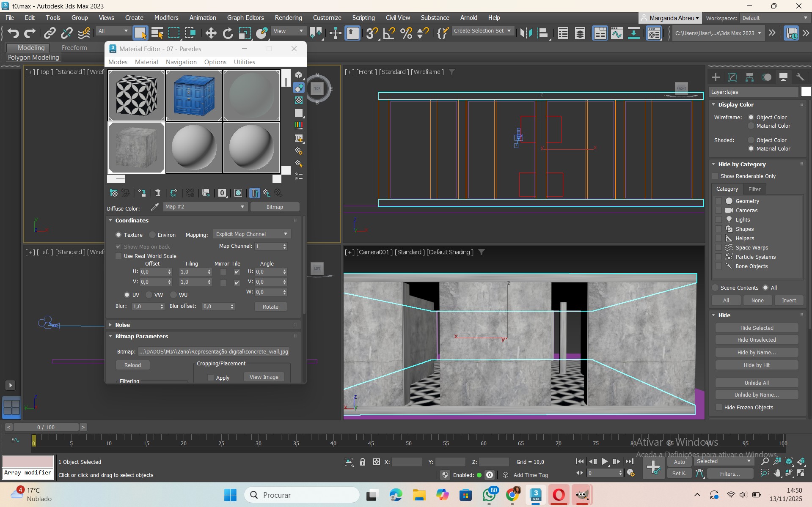Select the Environ radio button
Image resolution: width=812 pixels, height=507 pixels.
coord(153,235)
